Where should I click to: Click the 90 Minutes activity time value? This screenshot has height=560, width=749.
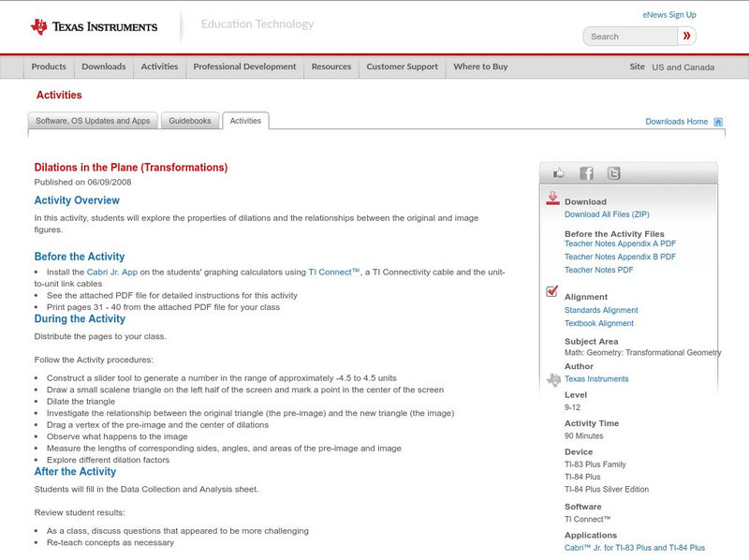point(583,435)
